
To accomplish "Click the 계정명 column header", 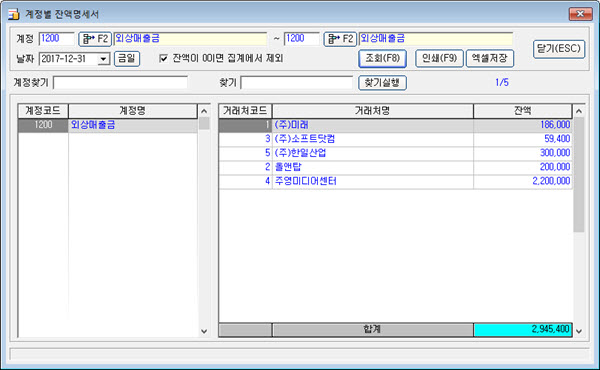I will coord(133,111).
